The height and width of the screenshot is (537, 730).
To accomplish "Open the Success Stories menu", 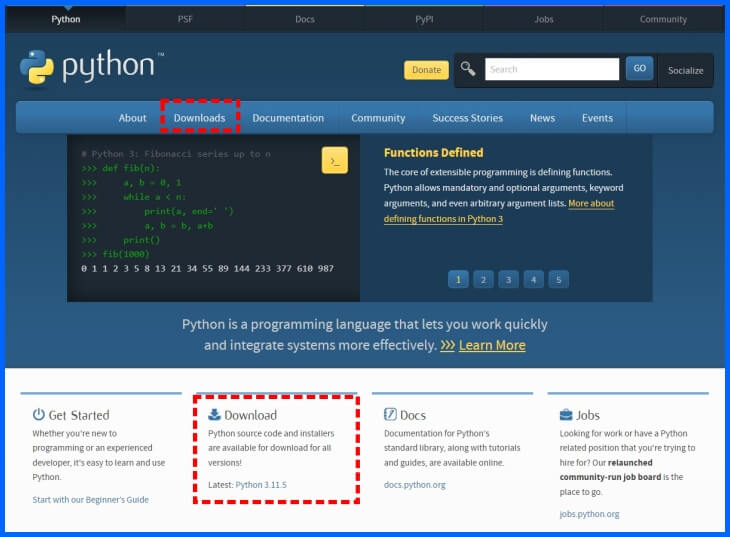I will (x=467, y=118).
